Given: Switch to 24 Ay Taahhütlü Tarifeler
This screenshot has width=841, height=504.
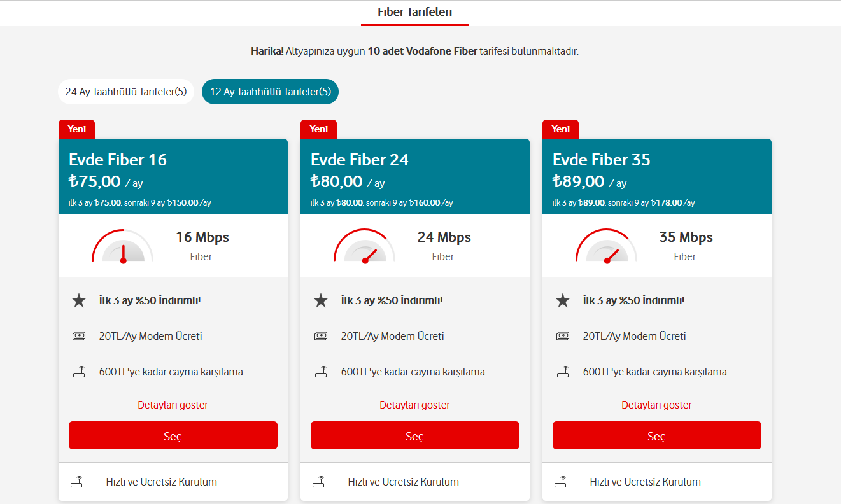Looking at the screenshot, I should pos(125,92).
